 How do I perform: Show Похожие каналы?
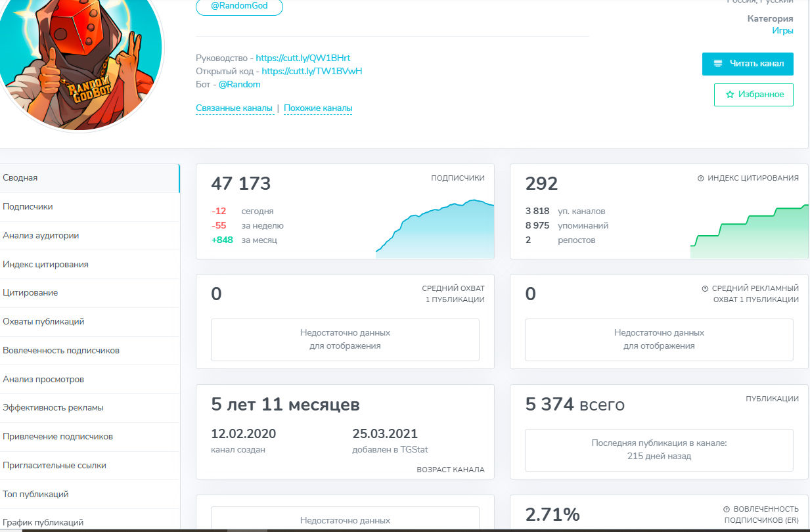pyautogui.click(x=318, y=108)
